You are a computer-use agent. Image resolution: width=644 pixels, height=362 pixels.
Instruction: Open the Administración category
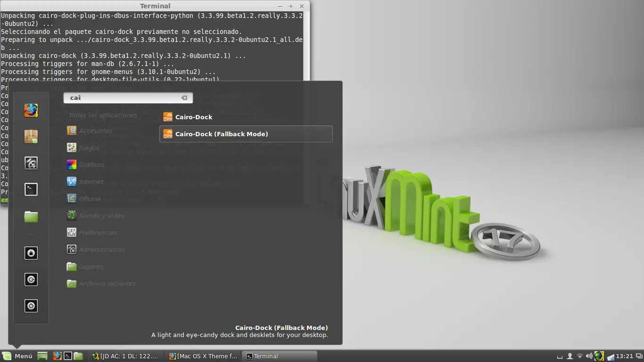[96, 249]
